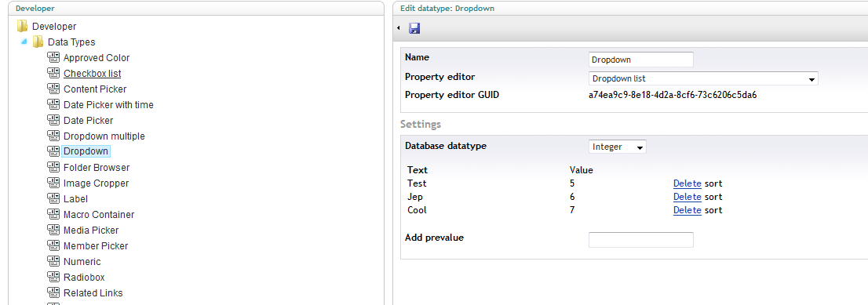Screen dimensions: 868x305
Task: Click the Settings section heading
Action: pyautogui.click(x=421, y=124)
